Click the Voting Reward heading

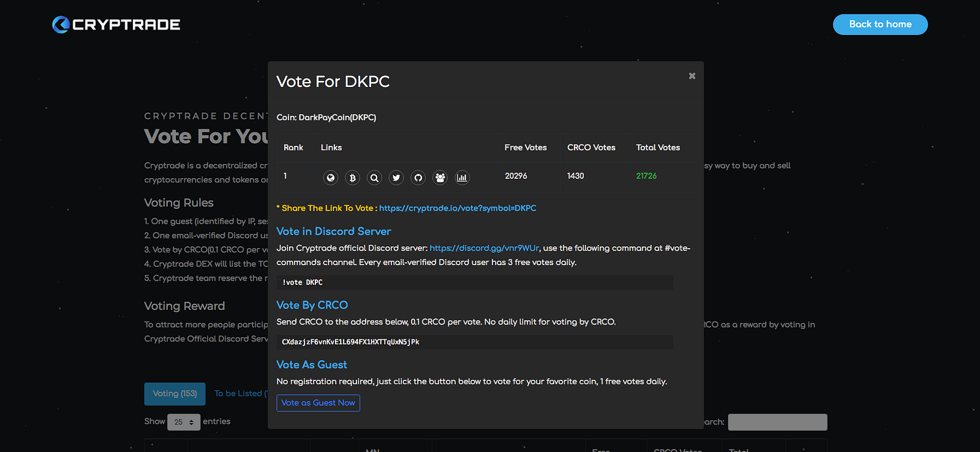coord(184,306)
